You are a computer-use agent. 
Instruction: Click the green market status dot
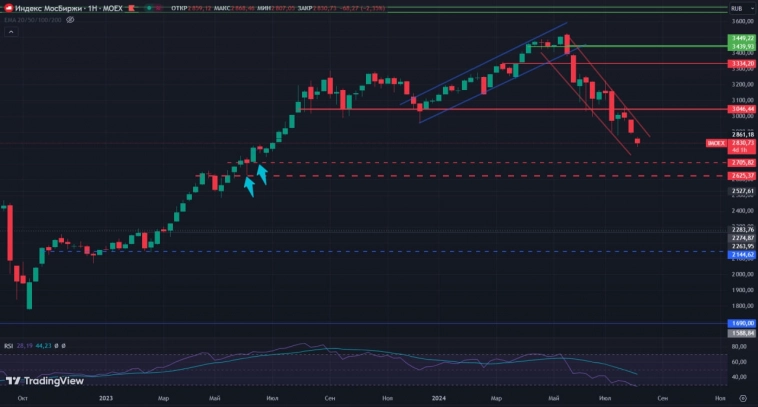[149, 8]
